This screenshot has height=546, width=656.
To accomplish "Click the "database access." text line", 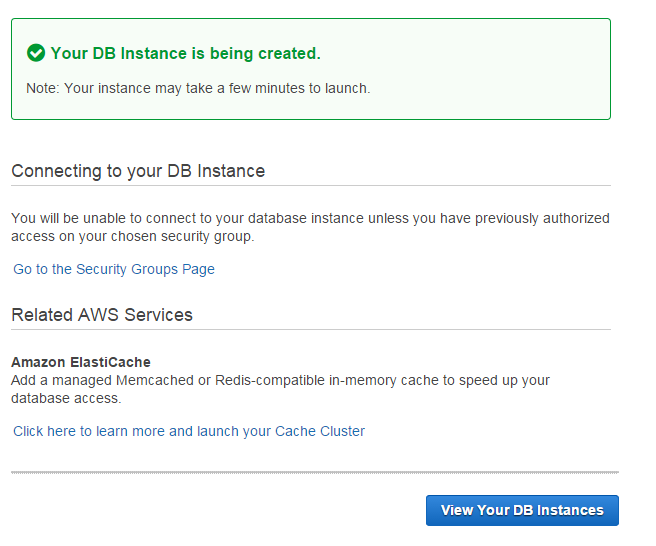I will click(66, 398).
